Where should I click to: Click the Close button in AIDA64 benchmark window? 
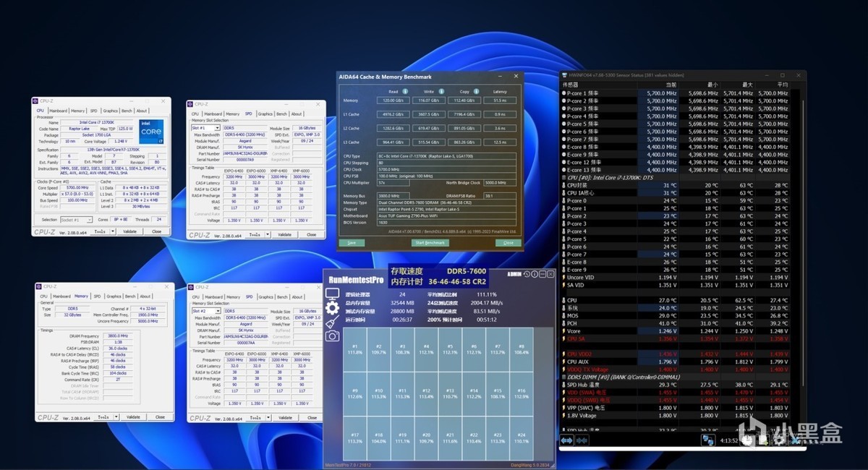click(x=509, y=243)
